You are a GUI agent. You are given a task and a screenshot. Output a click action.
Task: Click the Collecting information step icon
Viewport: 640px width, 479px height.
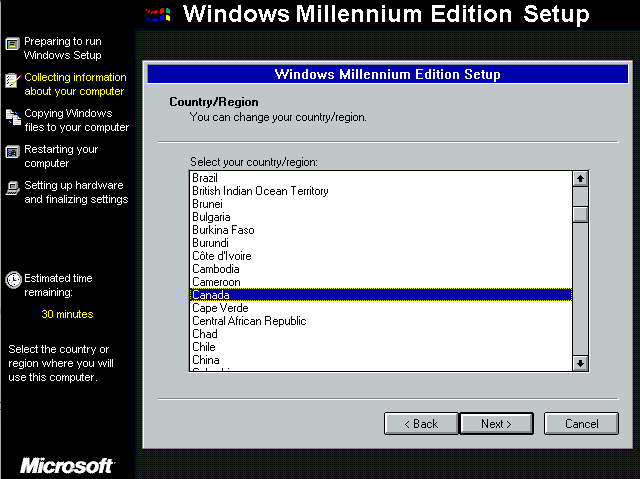point(12,80)
